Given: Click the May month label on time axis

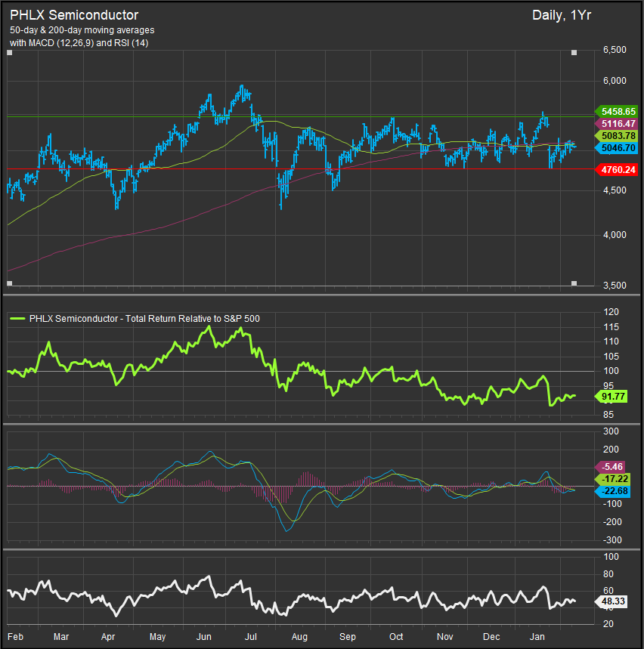Looking at the screenshot, I should pos(158,637).
